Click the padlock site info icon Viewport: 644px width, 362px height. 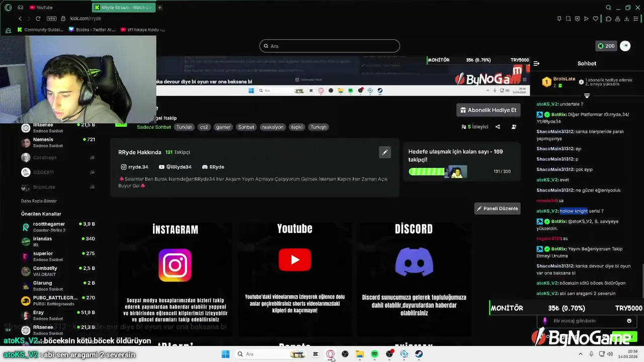pyautogui.click(x=63, y=19)
